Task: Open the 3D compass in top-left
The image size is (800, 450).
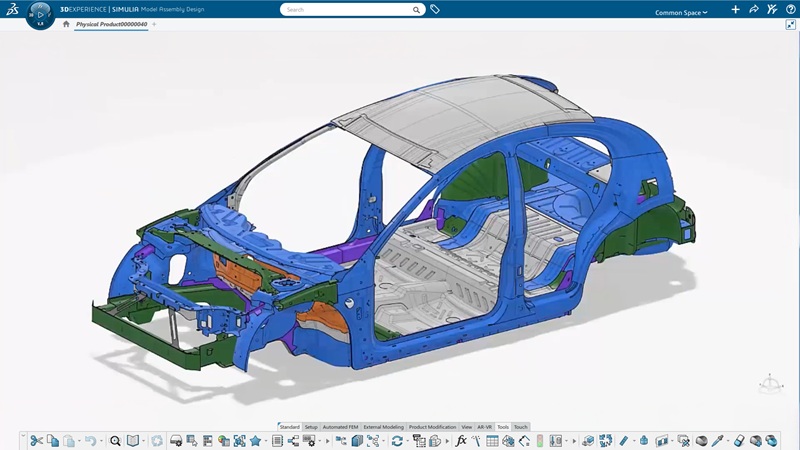Action: coord(40,14)
